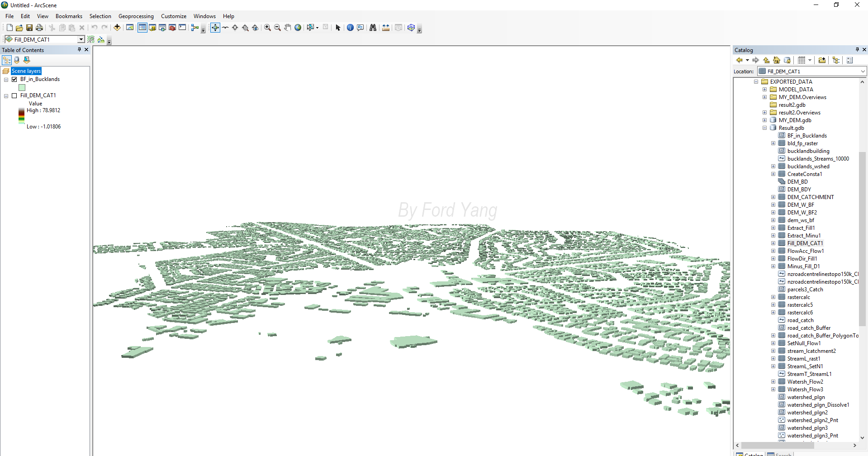The width and height of the screenshot is (868, 456).
Task: Open the Python window
Action: tap(182, 28)
